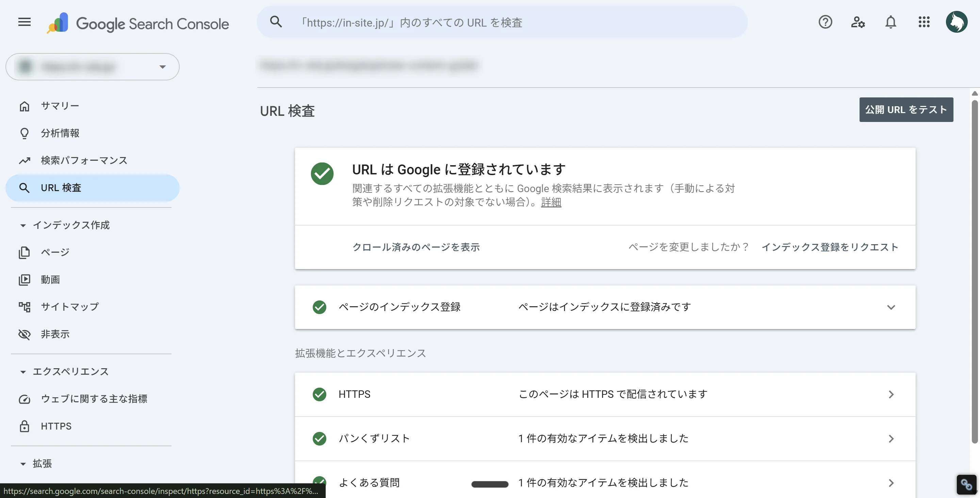Open user and permissions settings icon
Viewport: 980px width, 498px height.
click(x=858, y=22)
